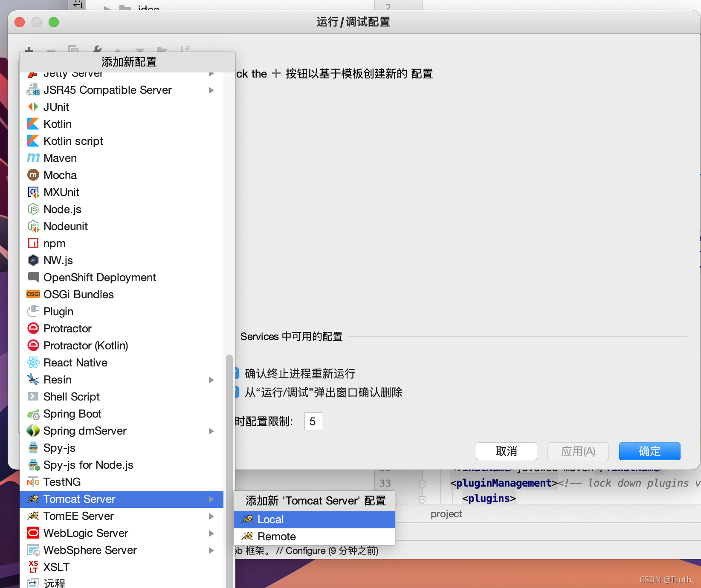The width and height of the screenshot is (701, 588).
Task: Click the OpenShift Deployment icon
Action: pos(33,277)
